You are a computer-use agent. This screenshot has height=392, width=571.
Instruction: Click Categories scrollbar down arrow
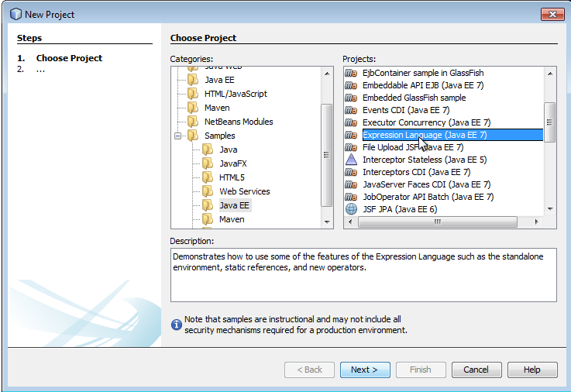[327, 222]
